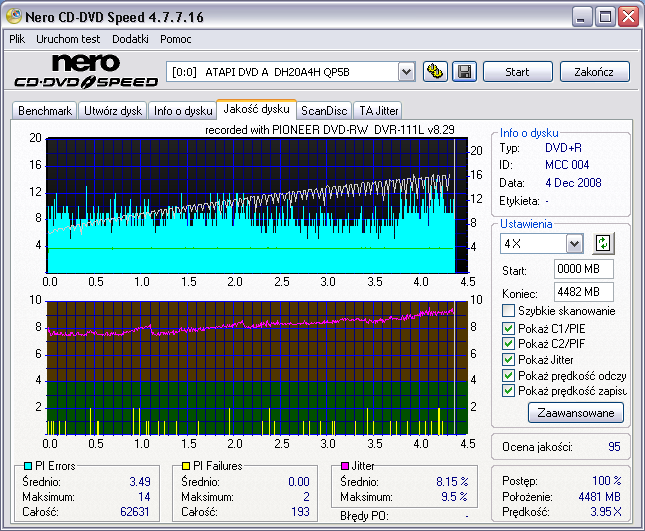The width and height of the screenshot is (645, 531).
Task: Click the magenta Jitter legend swatch
Action: click(x=345, y=466)
